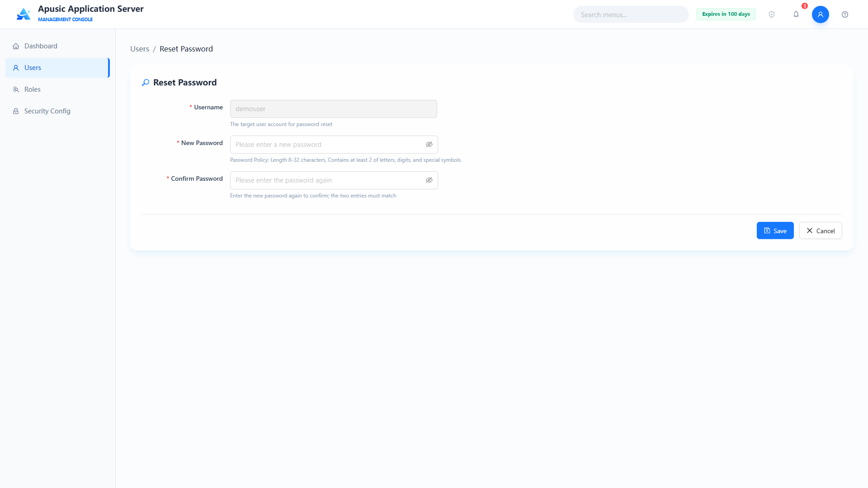The width and height of the screenshot is (868, 488).
Task: Show the Confirm Password characters
Action: tap(429, 180)
